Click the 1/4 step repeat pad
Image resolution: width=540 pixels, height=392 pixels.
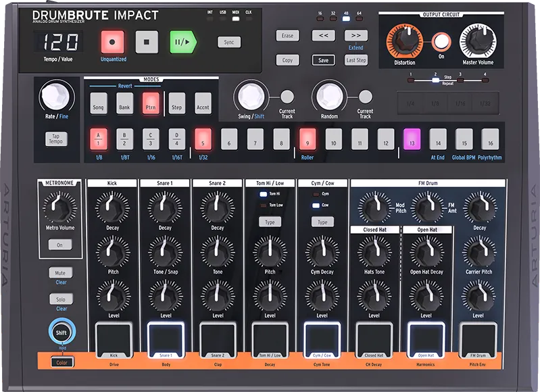(x=410, y=103)
